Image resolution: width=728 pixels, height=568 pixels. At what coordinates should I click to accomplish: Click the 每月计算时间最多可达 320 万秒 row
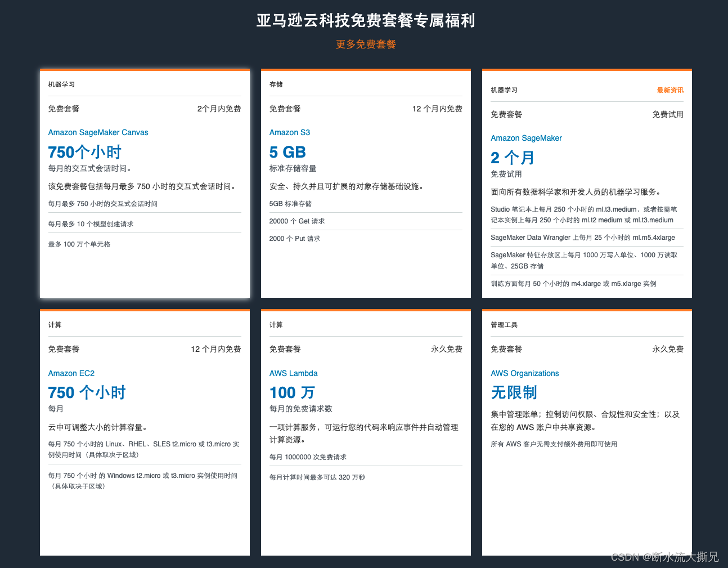(366, 477)
